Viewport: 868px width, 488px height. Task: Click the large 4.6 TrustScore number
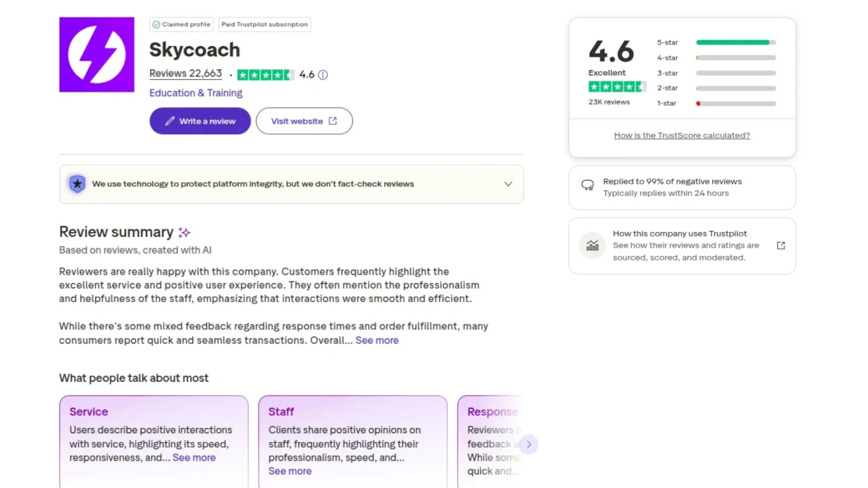coord(611,51)
